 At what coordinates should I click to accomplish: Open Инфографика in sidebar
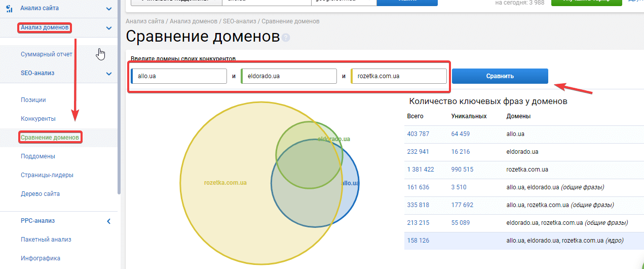click(41, 258)
